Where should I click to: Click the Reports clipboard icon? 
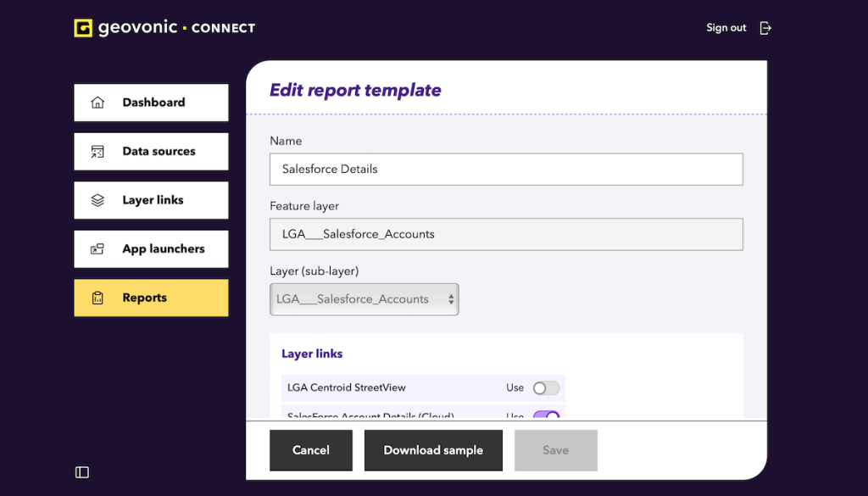(x=97, y=298)
